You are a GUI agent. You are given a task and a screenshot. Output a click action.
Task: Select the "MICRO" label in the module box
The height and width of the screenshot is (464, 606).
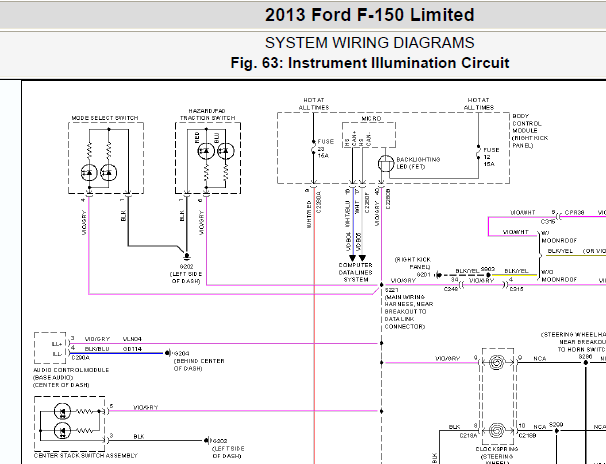(371, 119)
